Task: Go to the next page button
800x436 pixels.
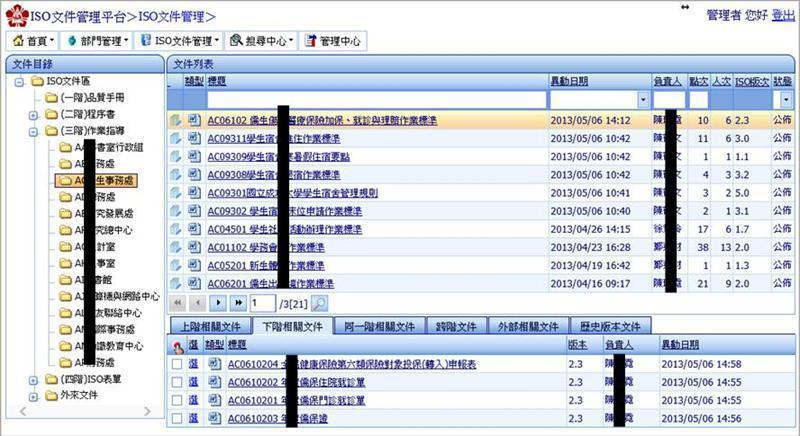Action: tap(218, 303)
